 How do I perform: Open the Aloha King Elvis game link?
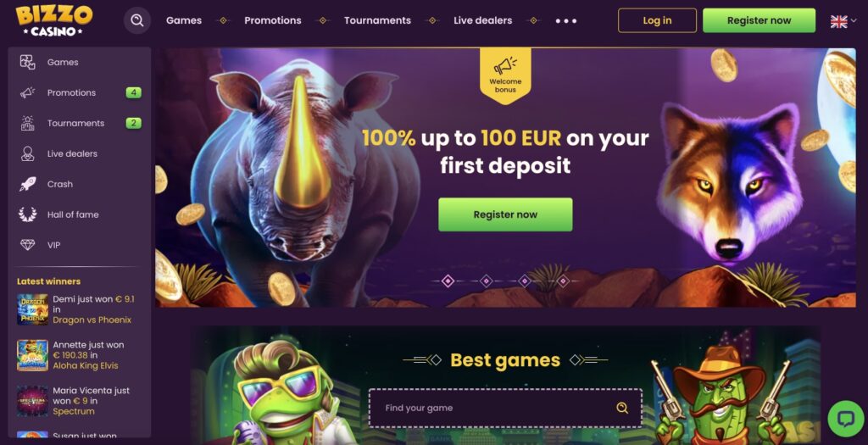(86, 365)
